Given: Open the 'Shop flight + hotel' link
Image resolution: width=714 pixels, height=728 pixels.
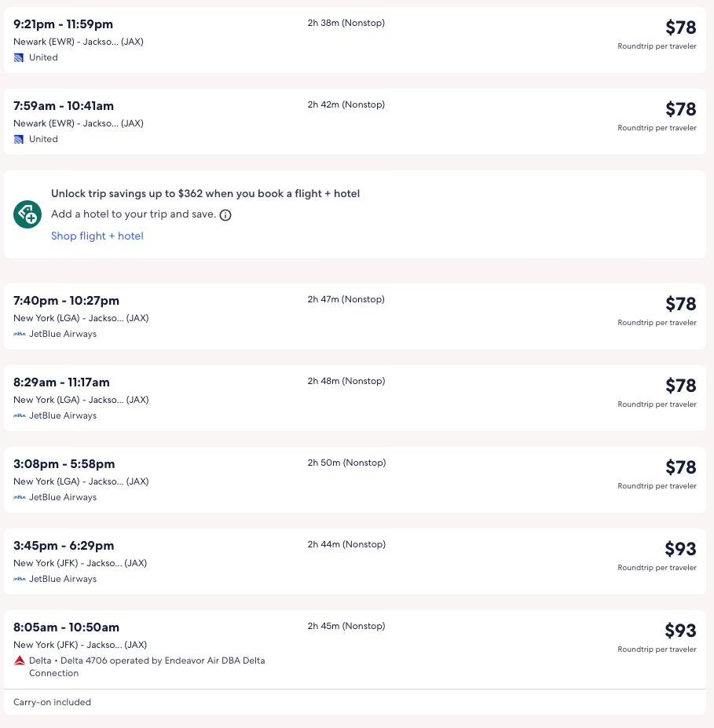Looking at the screenshot, I should coord(97,236).
